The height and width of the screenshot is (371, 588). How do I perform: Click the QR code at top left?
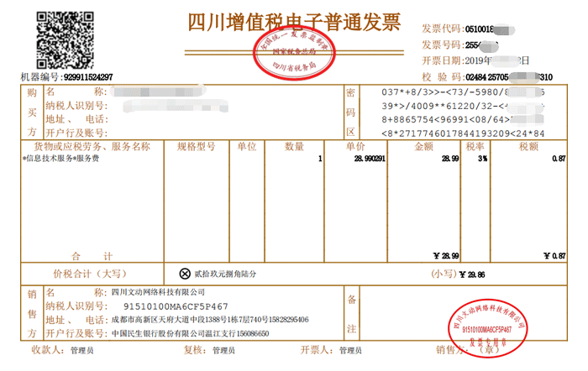click(65, 40)
